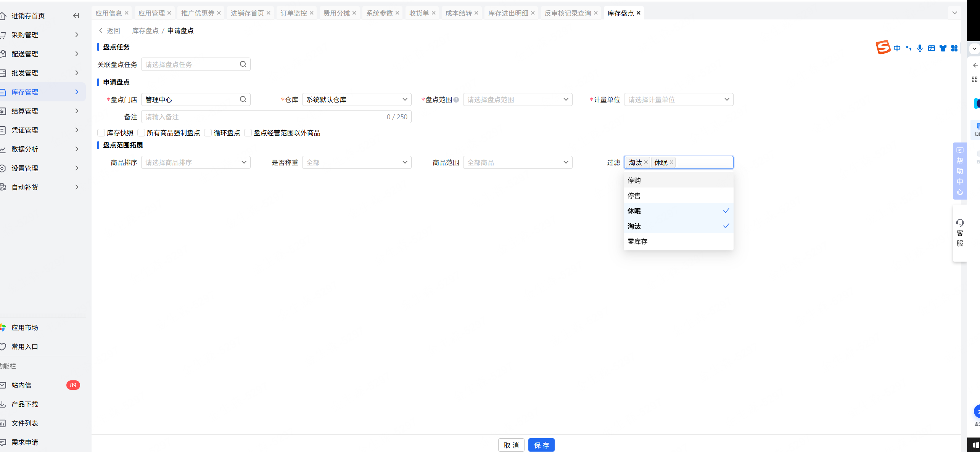The width and height of the screenshot is (980, 452).
Task: Switch to the 反审核记录查询 tab
Action: tap(568, 13)
